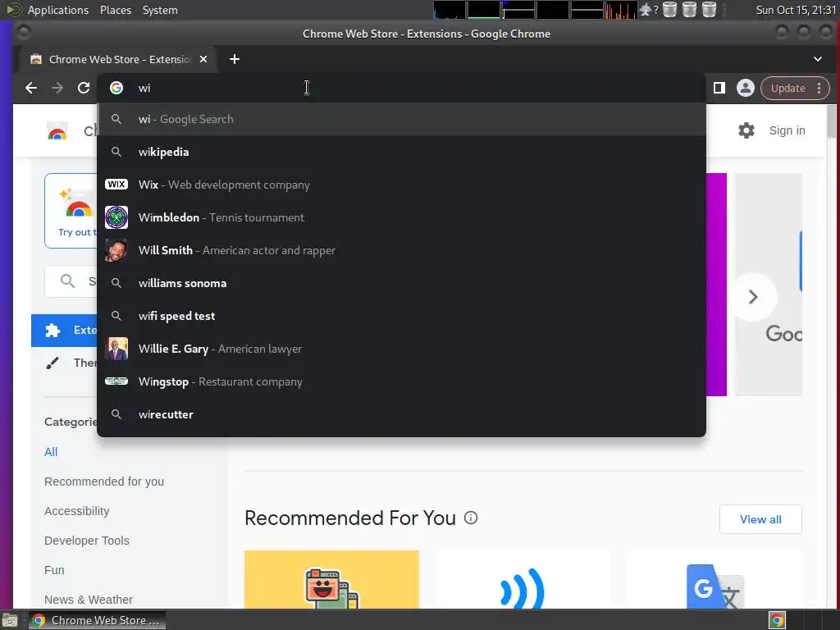
Task: Click the Update button in the toolbar
Action: (x=787, y=89)
